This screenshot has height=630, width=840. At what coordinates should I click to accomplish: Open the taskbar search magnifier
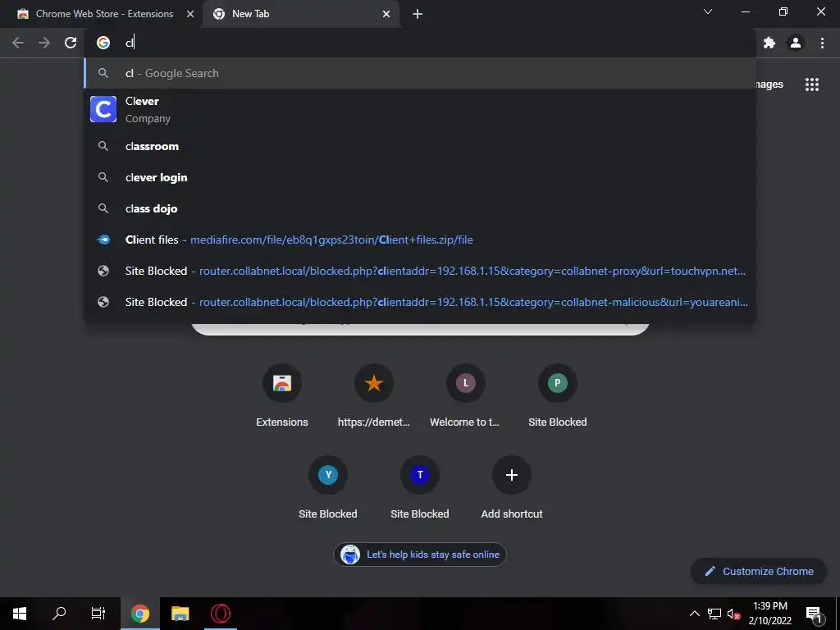tap(59, 614)
